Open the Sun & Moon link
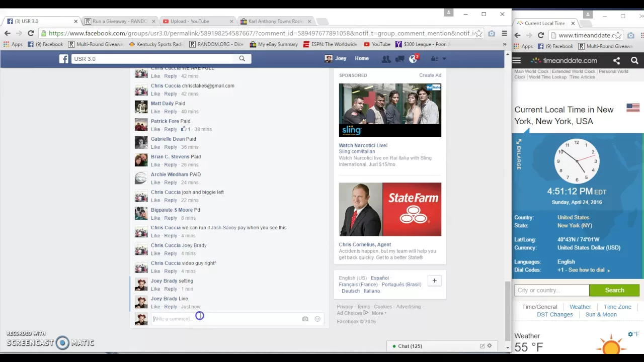 pos(601,315)
